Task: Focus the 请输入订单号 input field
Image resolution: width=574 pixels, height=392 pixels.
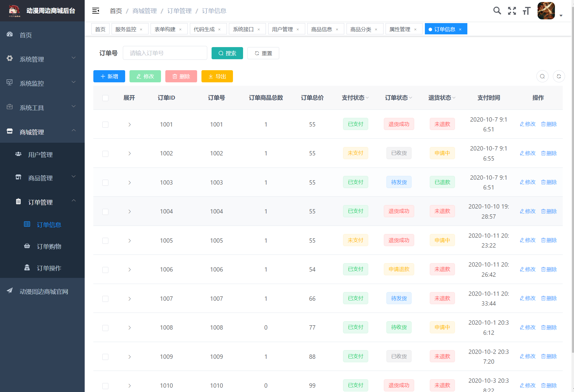Action: point(165,53)
